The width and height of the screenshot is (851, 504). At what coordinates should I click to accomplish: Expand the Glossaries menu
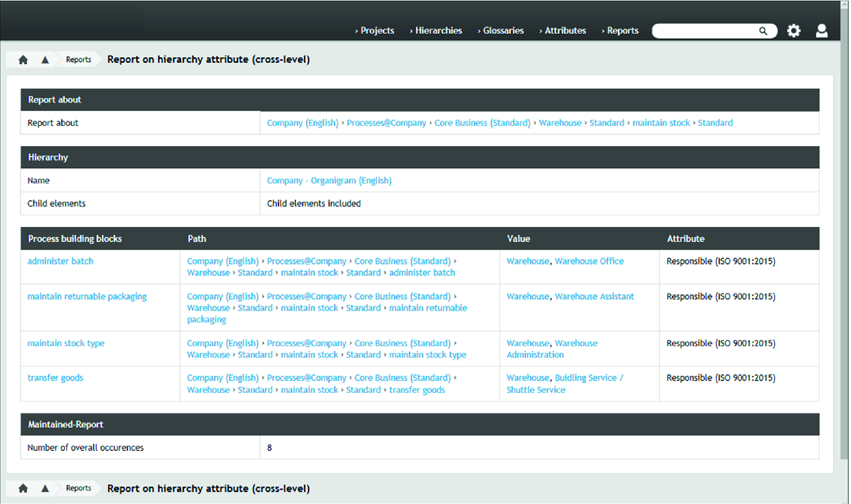(503, 31)
